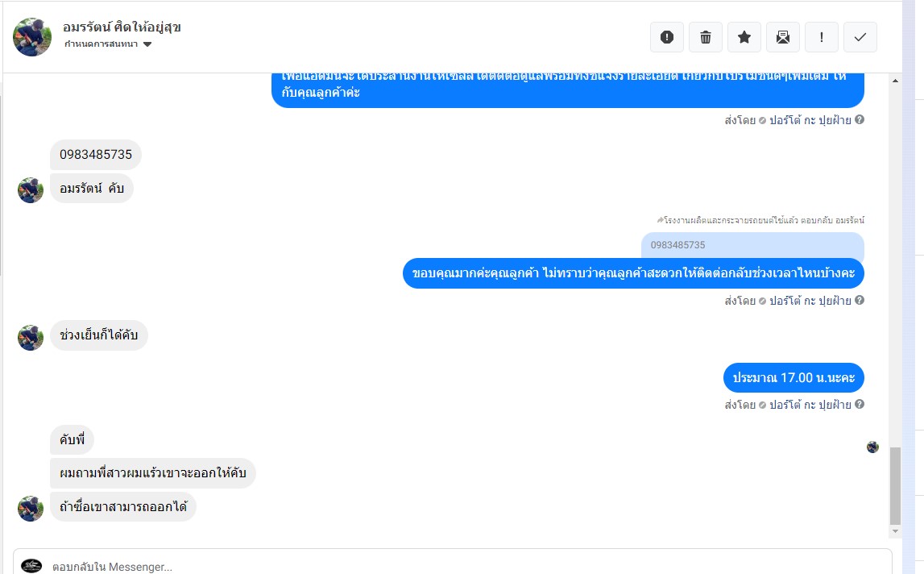The width and height of the screenshot is (924, 574).
Task: Mark conversation done with the checkmark button
Action: [860, 37]
